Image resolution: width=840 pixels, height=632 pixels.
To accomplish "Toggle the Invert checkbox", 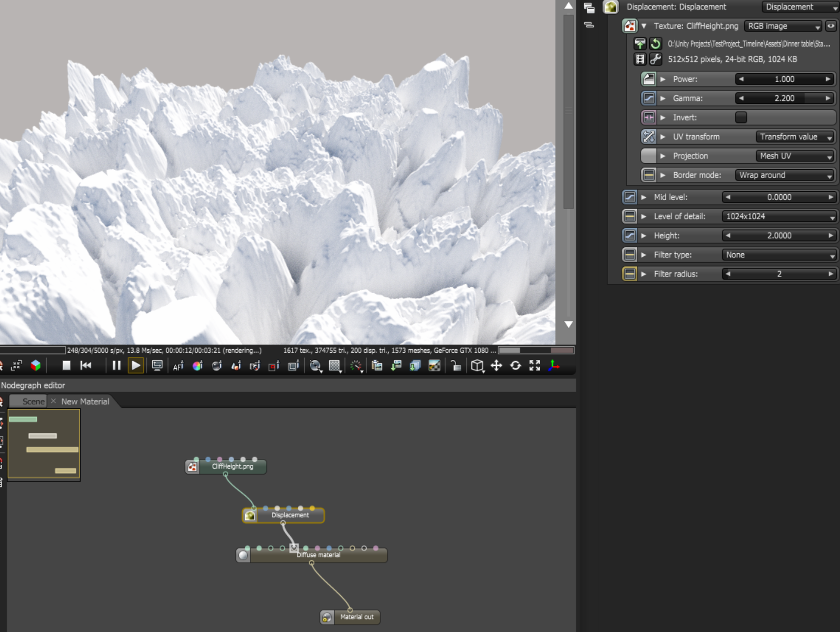I will pyautogui.click(x=741, y=118).
